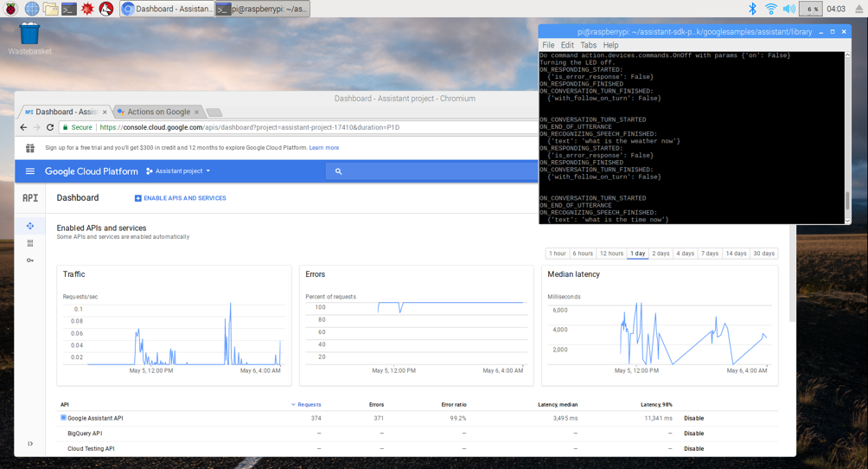Open BigQuery API row
The image size is (868, 469).
tap(85, 434)
